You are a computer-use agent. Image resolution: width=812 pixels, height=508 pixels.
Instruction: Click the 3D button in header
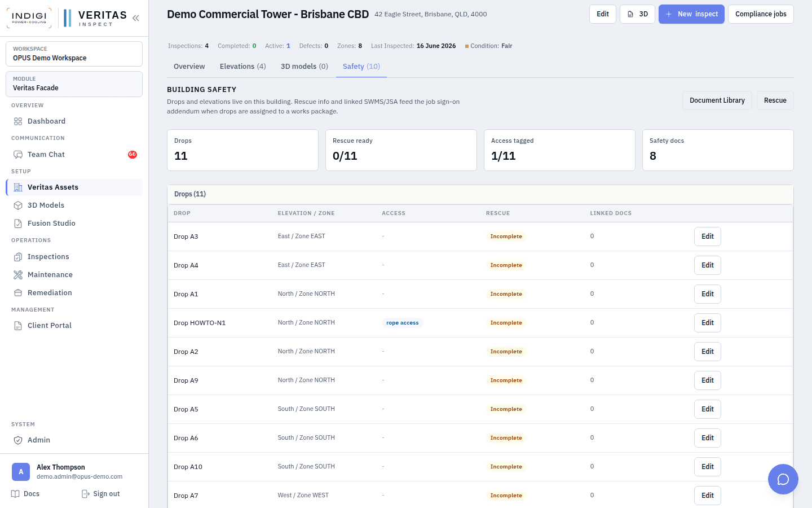(637, 14)
